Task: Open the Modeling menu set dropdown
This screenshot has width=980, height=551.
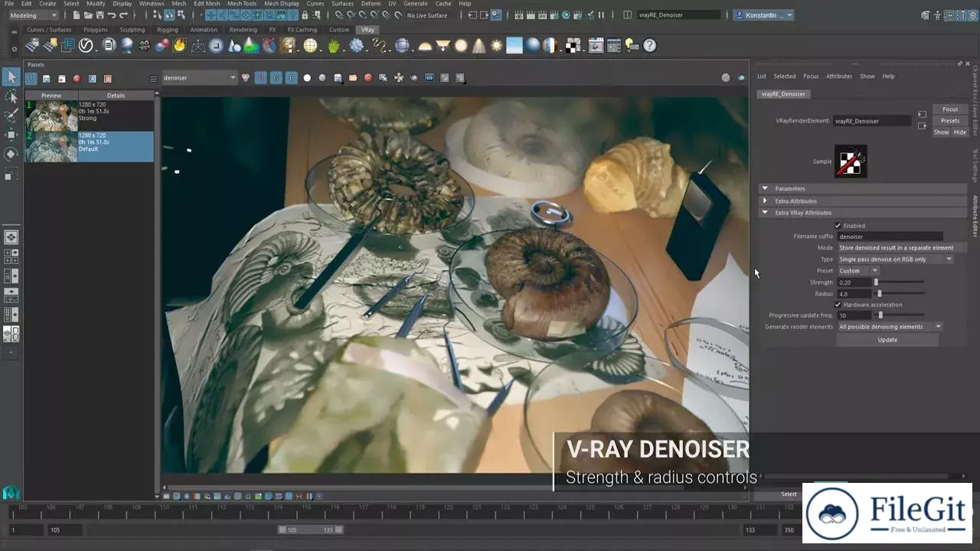Action: (x=33, y=15)
